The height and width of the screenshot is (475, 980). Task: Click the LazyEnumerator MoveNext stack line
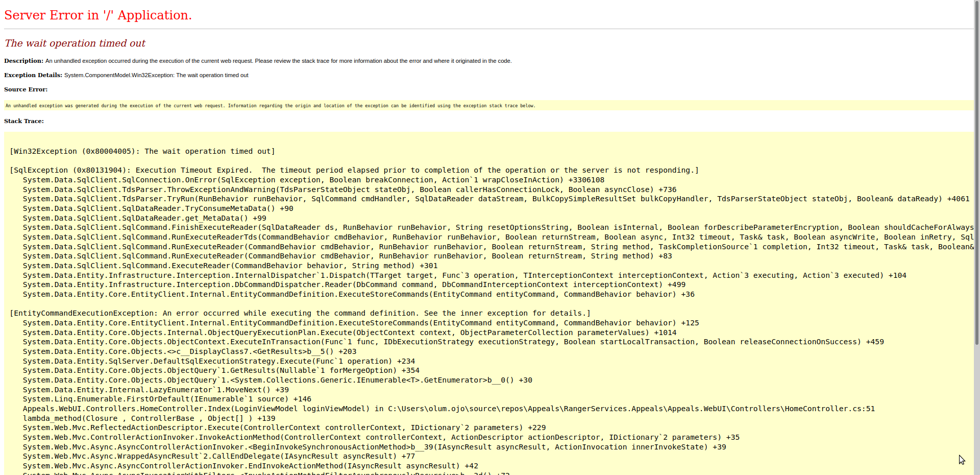pyautogui.click(x=156, y=390)
